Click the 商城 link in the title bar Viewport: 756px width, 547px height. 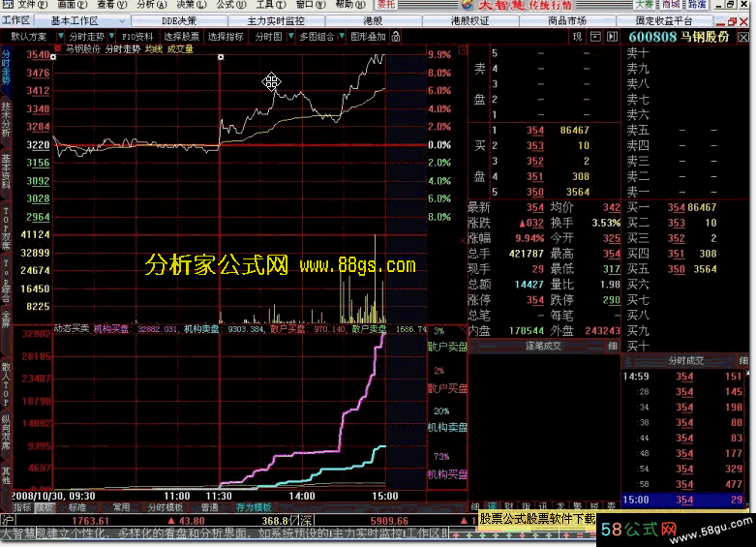pos(671,4)
